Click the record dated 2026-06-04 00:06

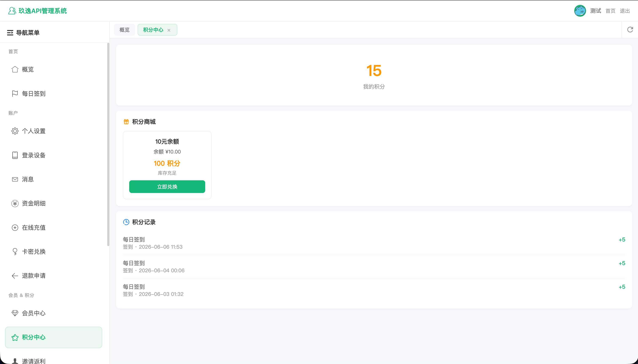tap(374, 267)
